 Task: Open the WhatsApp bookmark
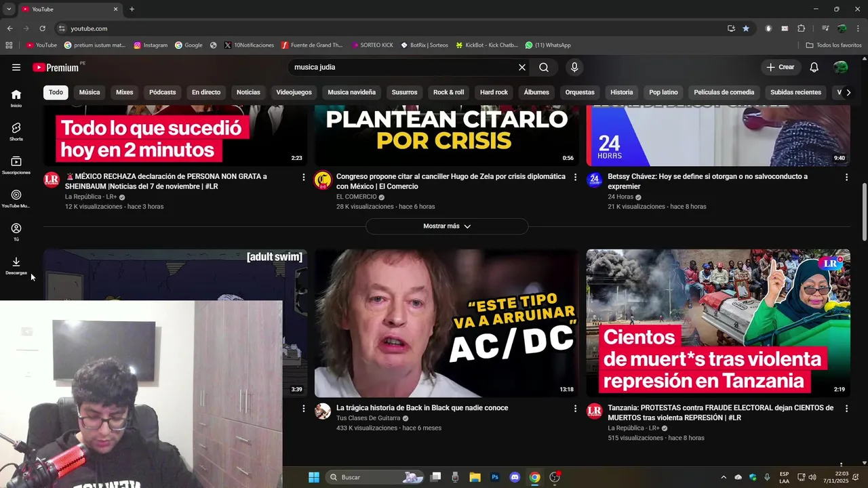(x=548, y=45)
